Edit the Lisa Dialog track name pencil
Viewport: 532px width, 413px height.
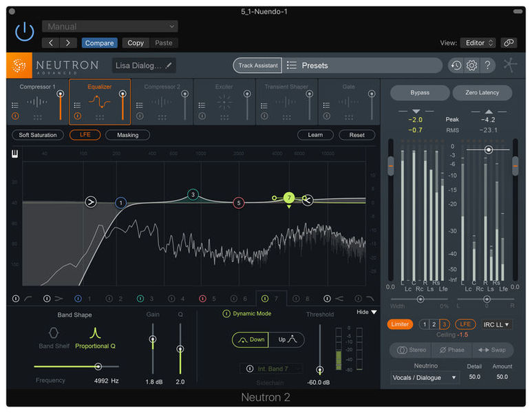point(169,65)
